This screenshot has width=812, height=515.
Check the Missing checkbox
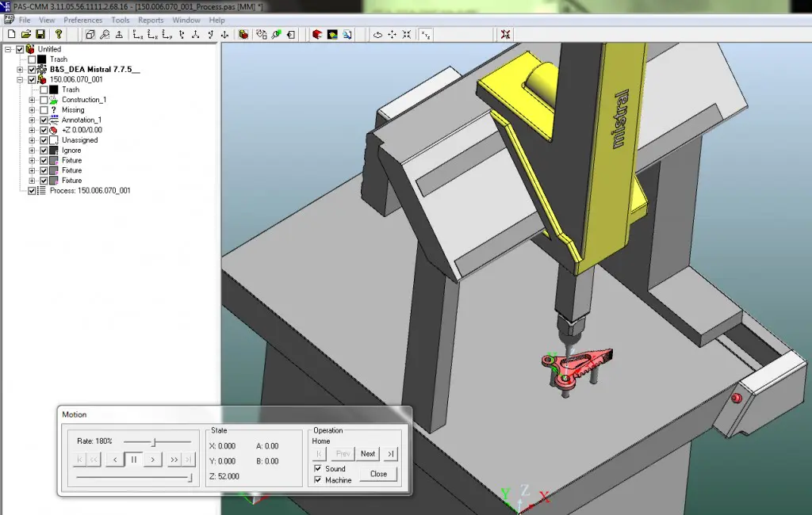44,109
